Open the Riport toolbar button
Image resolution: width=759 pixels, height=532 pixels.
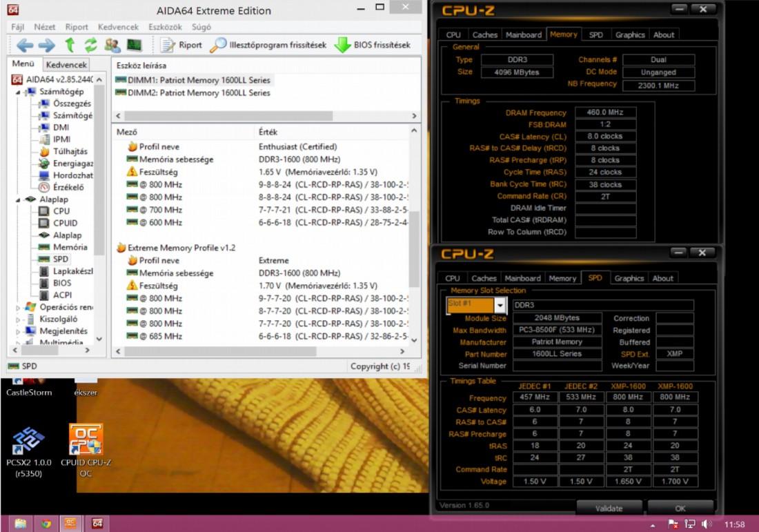[181, 45]
